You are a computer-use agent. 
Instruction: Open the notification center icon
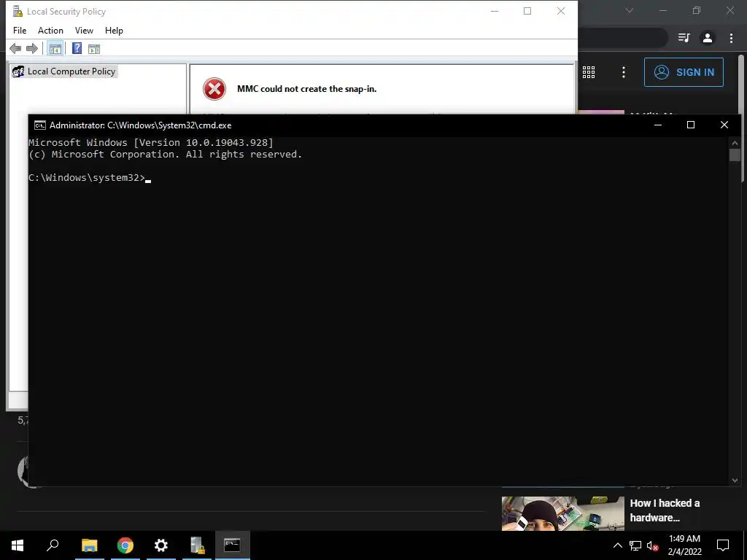723,545
